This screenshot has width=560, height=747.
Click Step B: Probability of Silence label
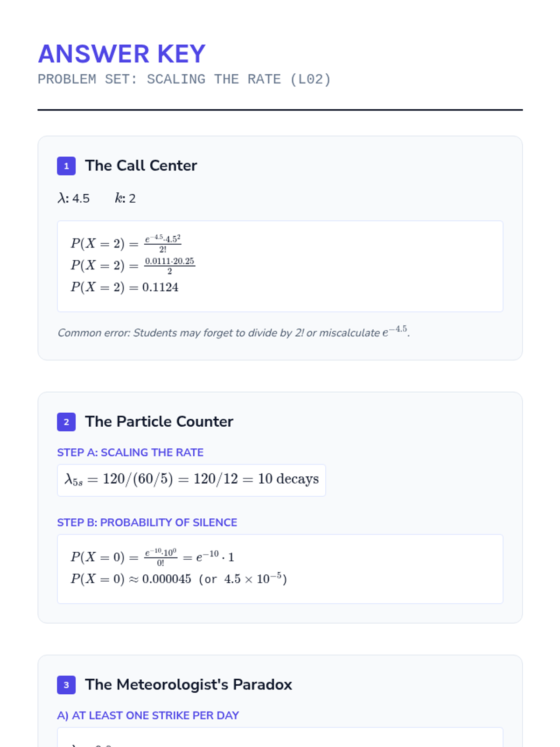tap(147, 522)
